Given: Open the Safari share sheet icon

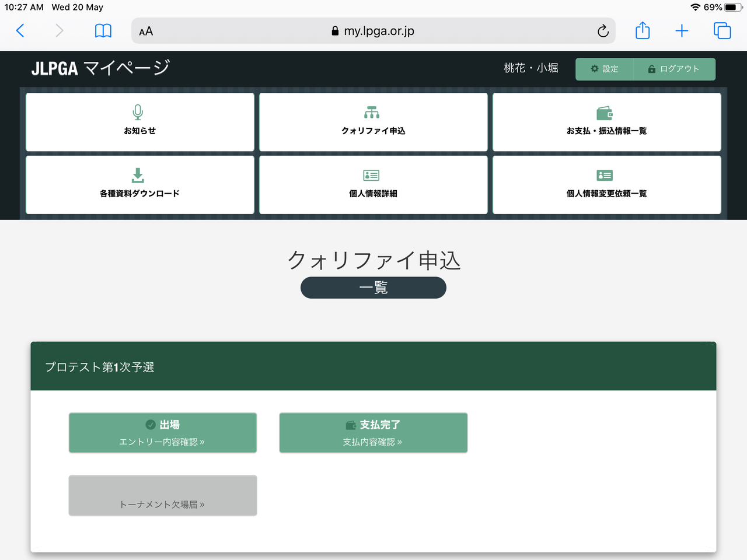Looking at the screenshot, I should click(x=643, y=30).
